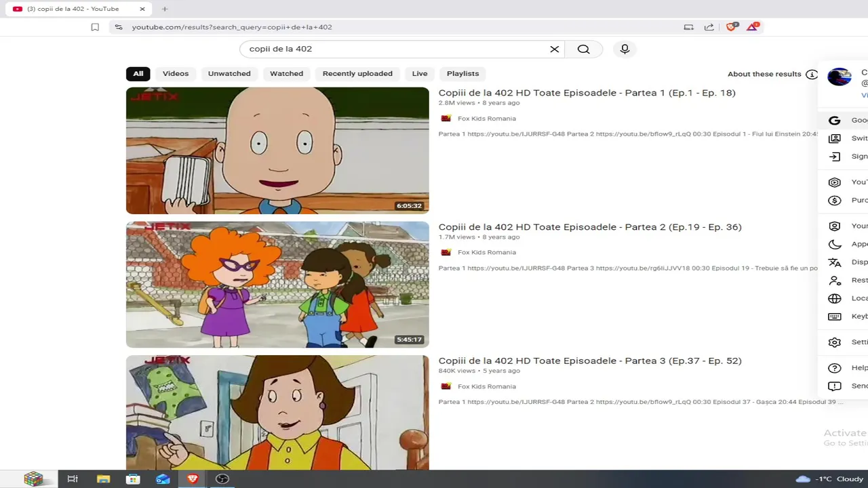Click the Purchases dollar icon

pyautogui.click(x=835, y=201)
